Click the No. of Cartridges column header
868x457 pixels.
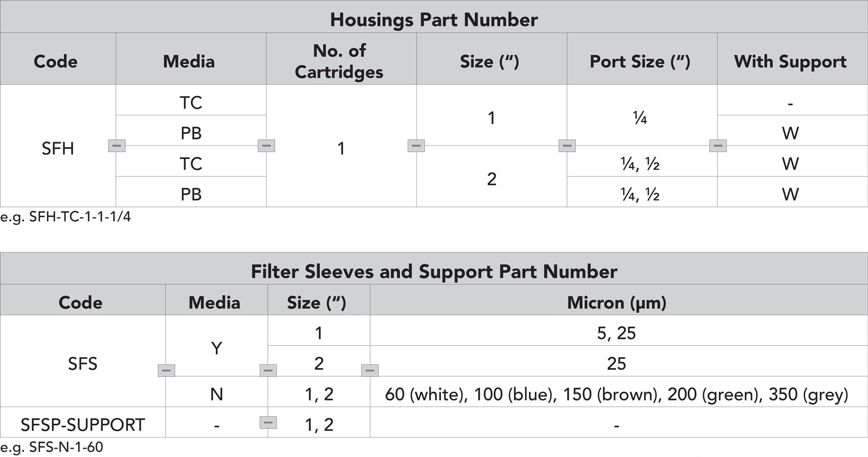340,61
